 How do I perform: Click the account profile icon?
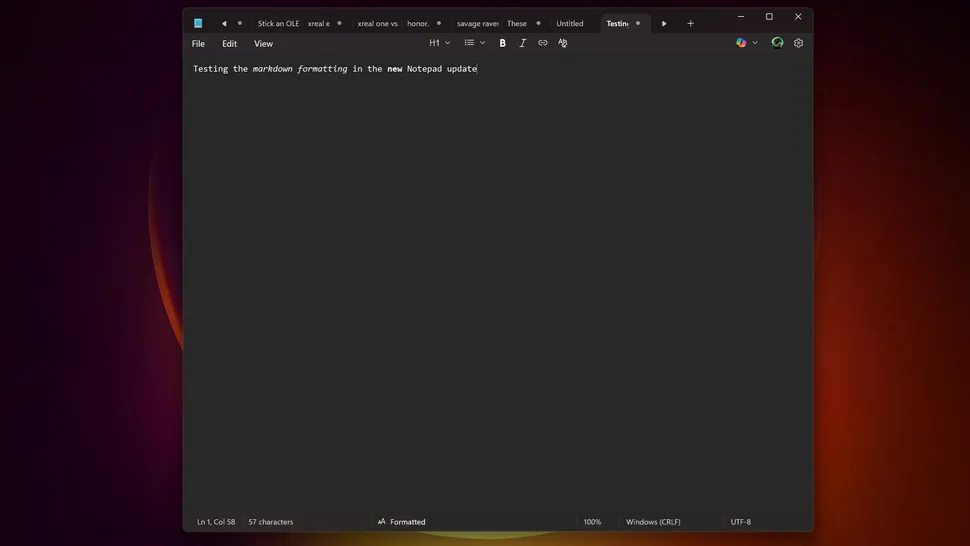click(777, 43)
